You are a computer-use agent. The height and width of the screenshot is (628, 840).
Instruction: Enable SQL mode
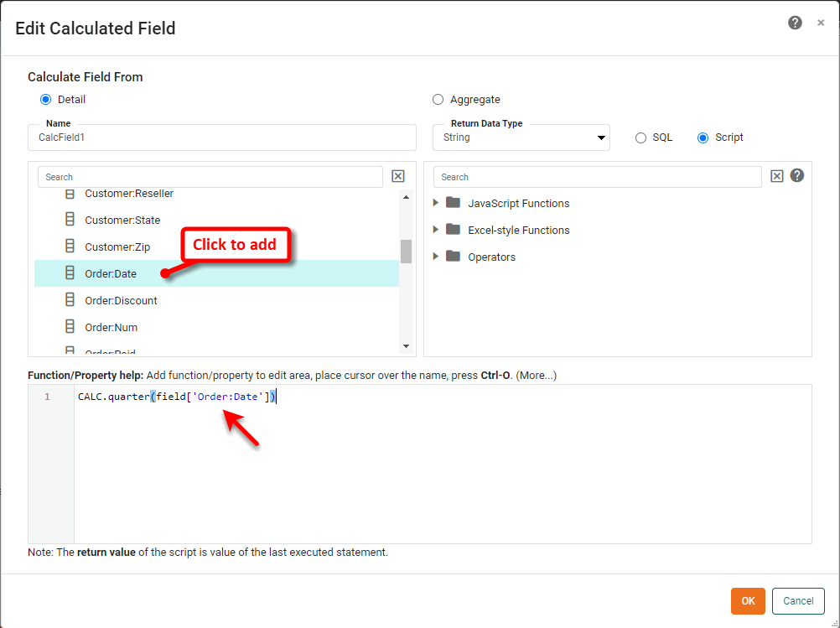click(x=640, y=138)
